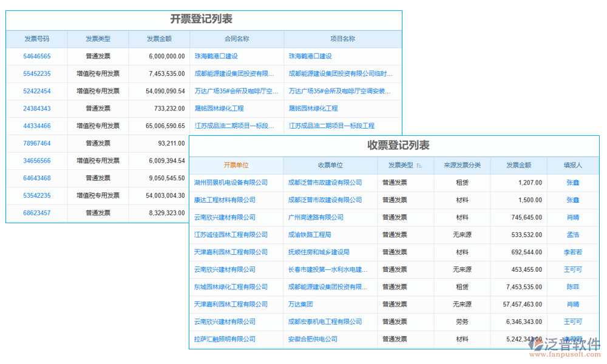Screen dimensions: 607x364
Task: Open 填报人 孟浩 link
Action: click(573, 235)
